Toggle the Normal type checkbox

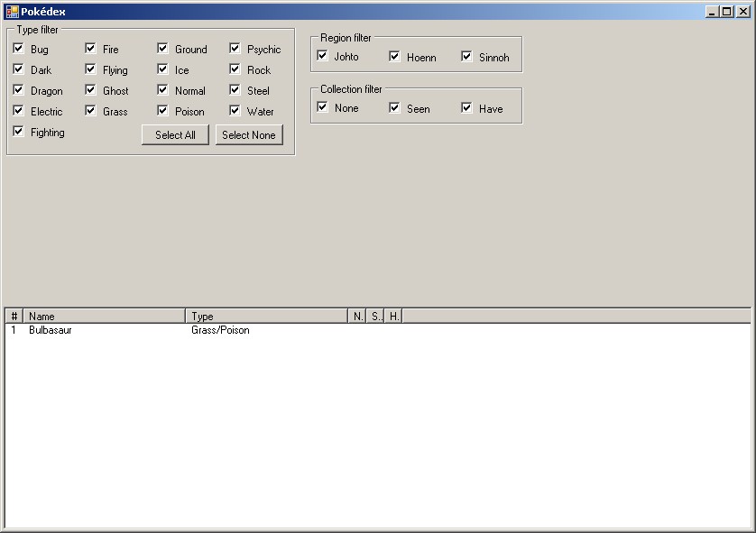pyautogui.click(x=162, y=90)
